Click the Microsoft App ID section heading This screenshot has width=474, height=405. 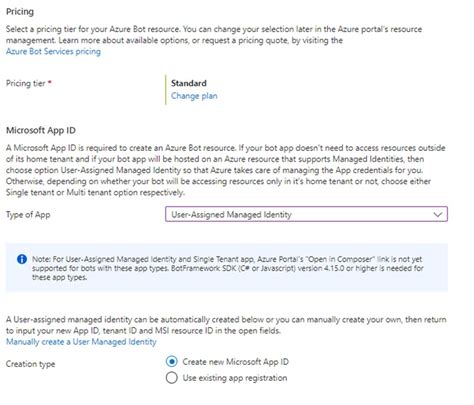pyautogui.click(x=41, y=130)
